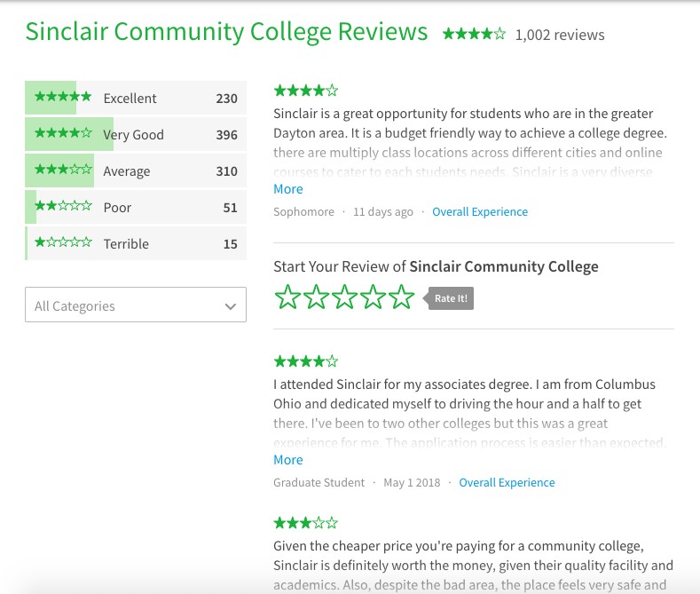The image size is (700, 594).
Task: Expand the Graduate Student review with More
Action: coord(288,460)
